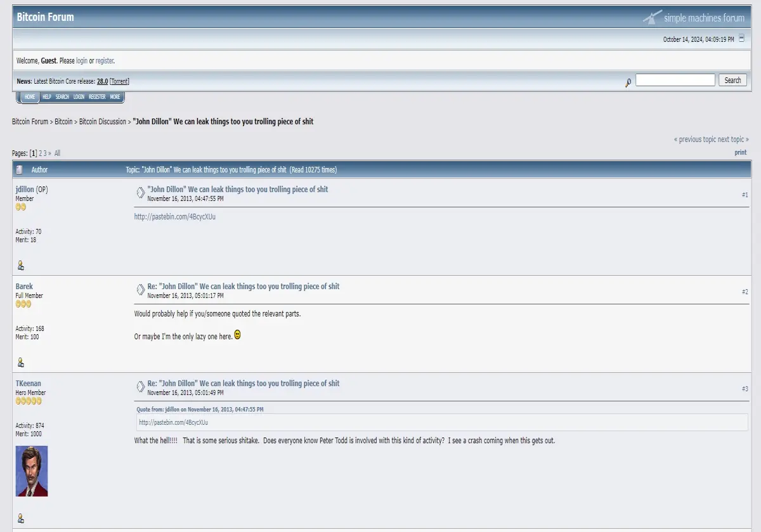Click the register link in welcome message
The image size is (761, 532).
tap(105, 61)
